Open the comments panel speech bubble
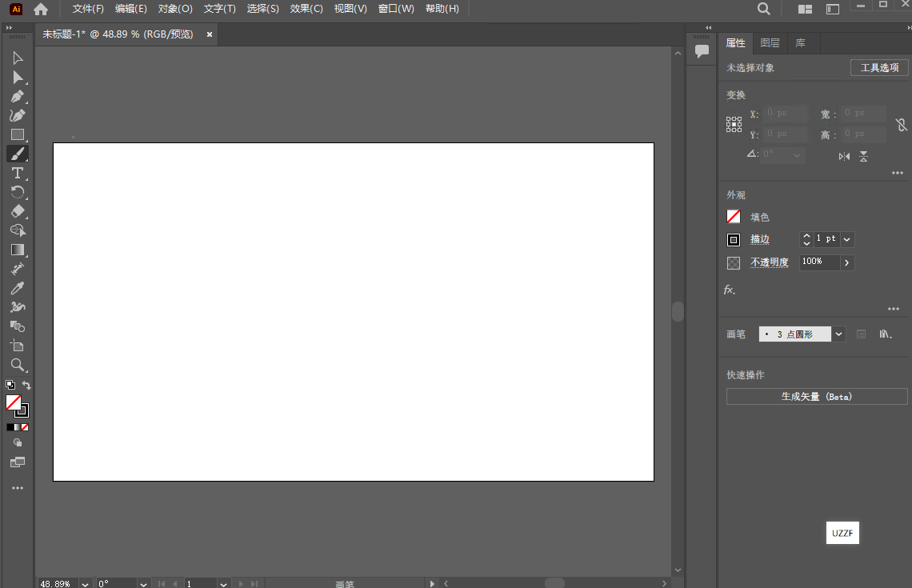Screen dimensions: 912x588 point(702,51)
